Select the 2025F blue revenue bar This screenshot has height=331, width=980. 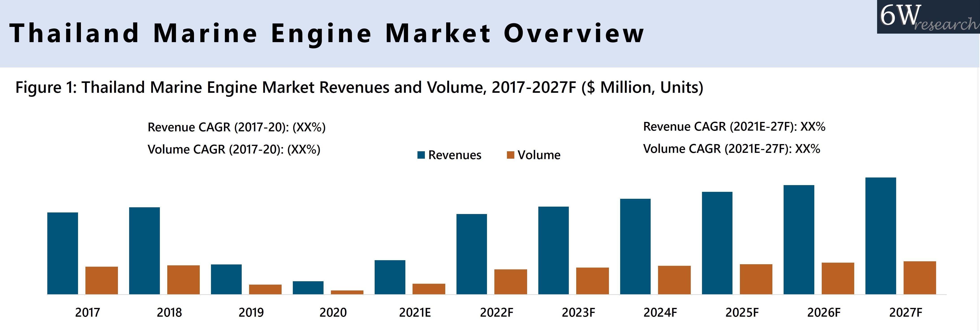click(717, 243)
